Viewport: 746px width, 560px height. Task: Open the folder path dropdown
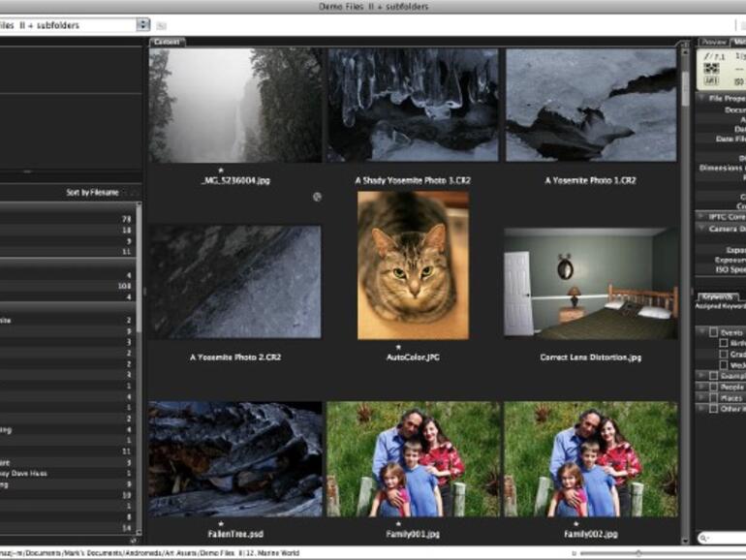pos(143,25)
